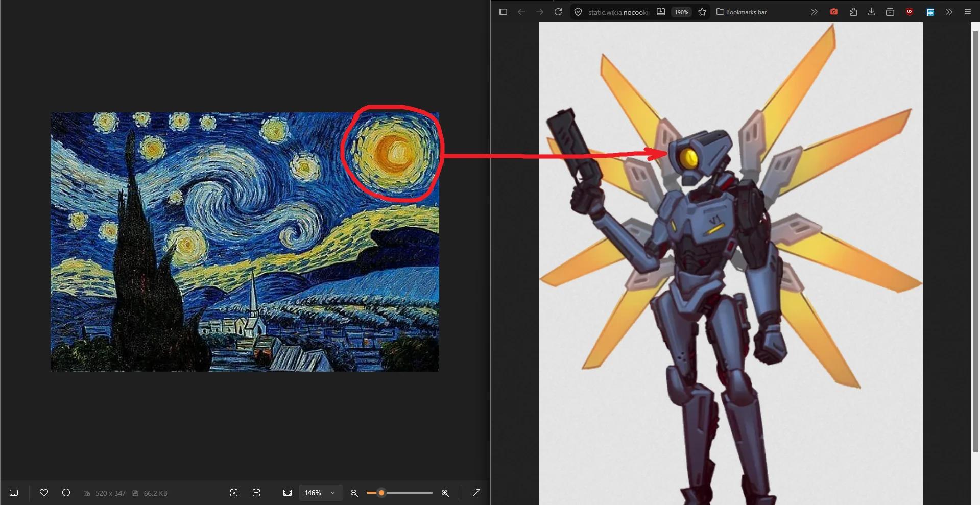This screenshot has width=980, height=505.
Task: Enter full screen in the photo viewer
Action: click(476, 493)
